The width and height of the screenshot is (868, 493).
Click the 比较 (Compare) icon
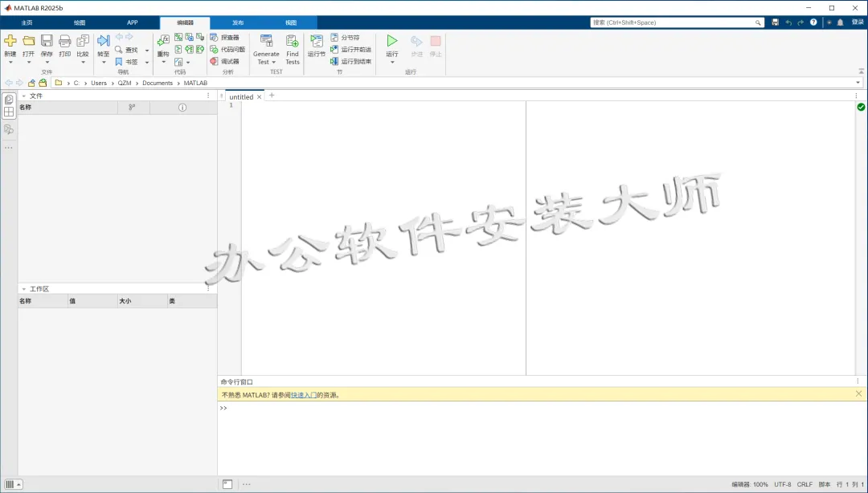tap(83, 40)
